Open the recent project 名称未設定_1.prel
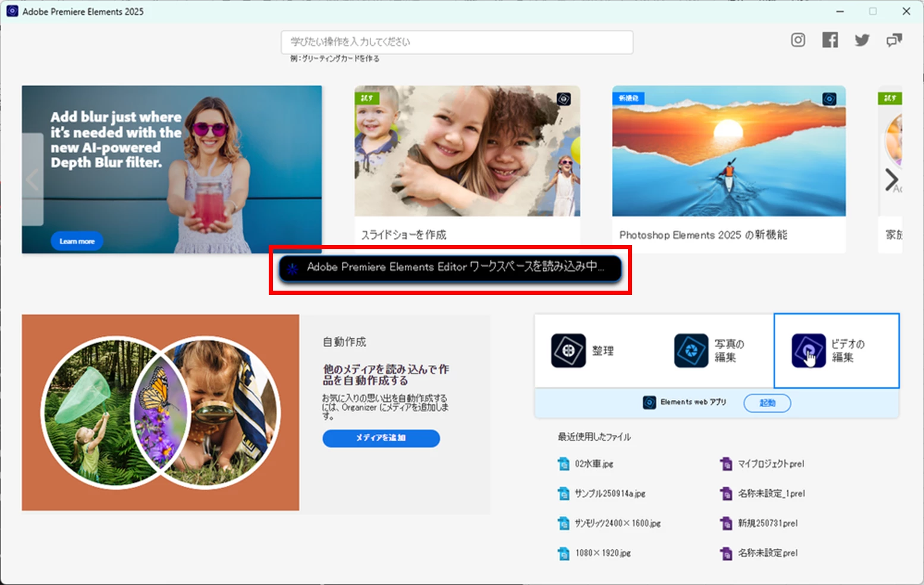The width and height of the screenshot is (924, 585). tap(772, 493)
